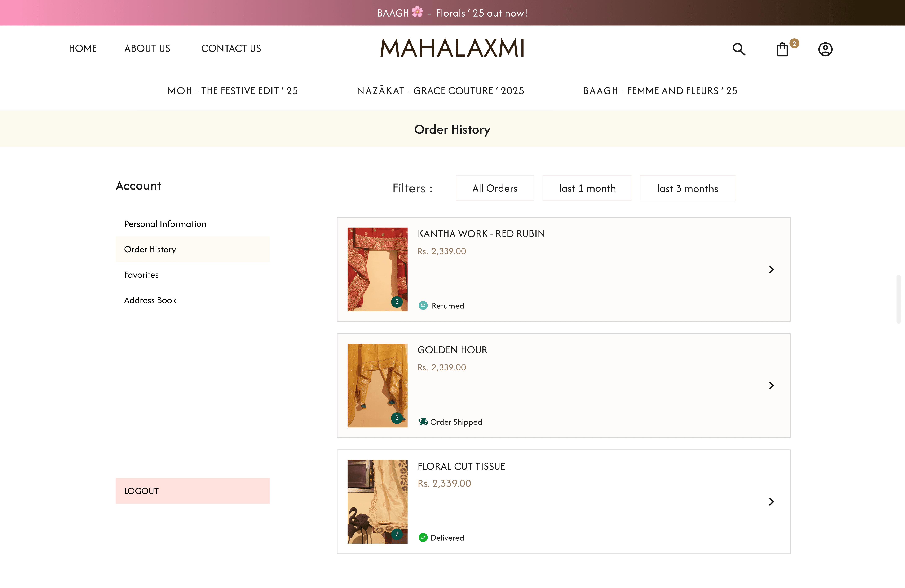905x588 pixels.
Task: Click the green Delivered checkmark icon
Action: pyautogui.click(x=423, y=538)
